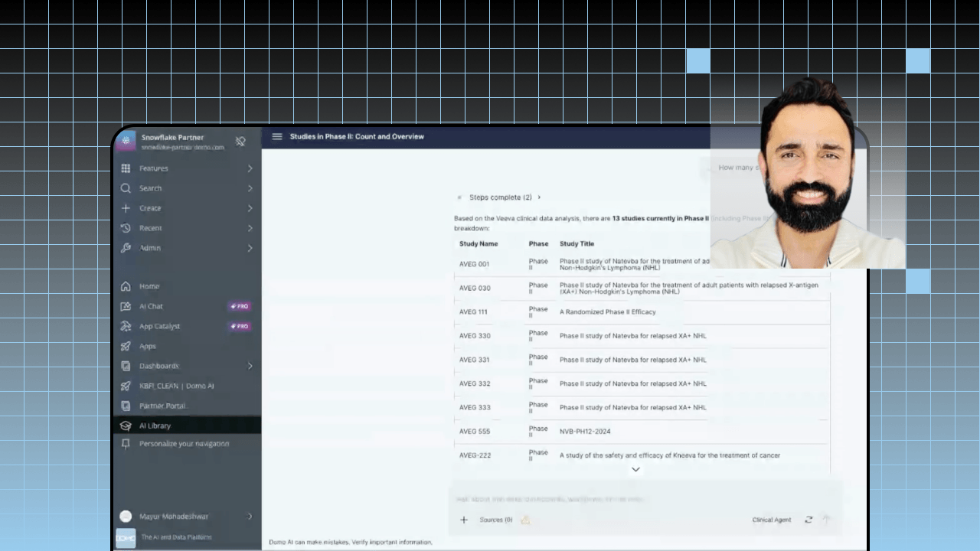
Task: Click the Create plus icon
Action: point(126,208)
